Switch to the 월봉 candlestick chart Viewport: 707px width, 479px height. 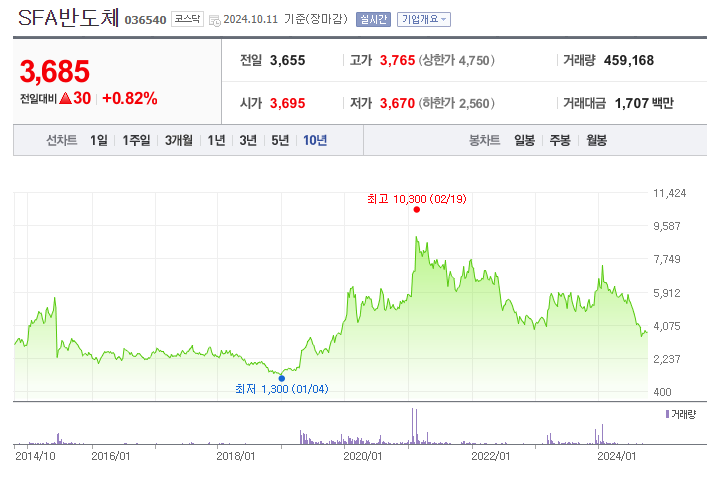596,140
